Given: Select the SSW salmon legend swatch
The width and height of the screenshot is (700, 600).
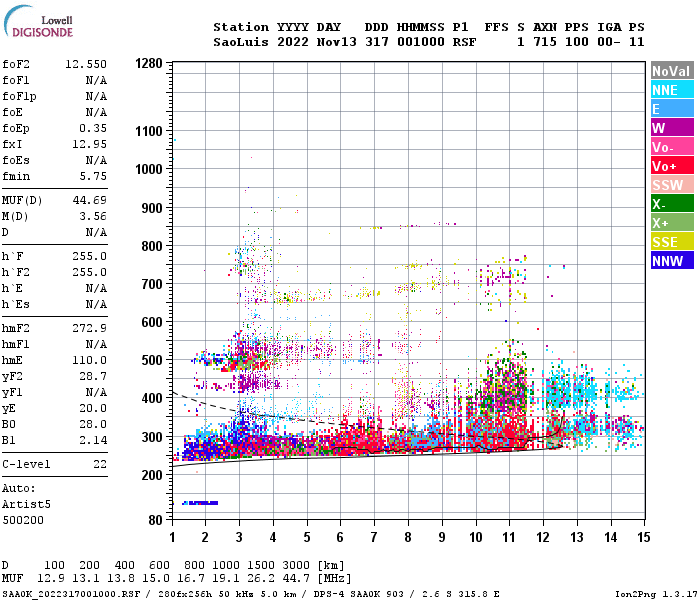Looking at the screenshot, I should 672,185.
